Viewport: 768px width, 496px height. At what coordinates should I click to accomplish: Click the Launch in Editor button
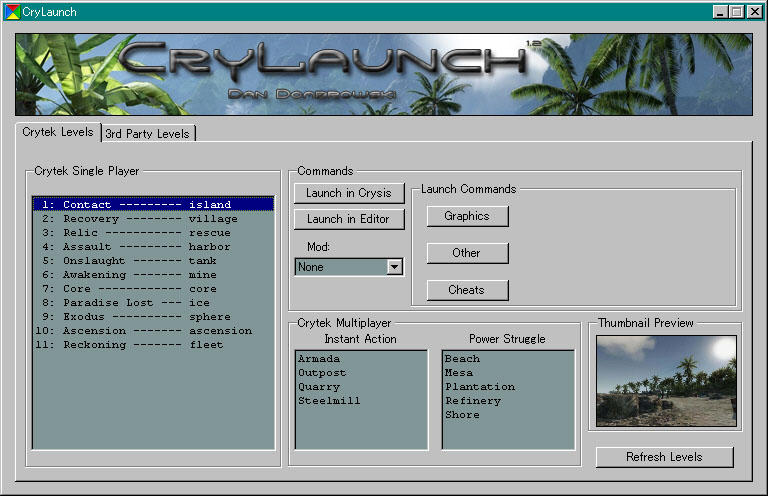349,219
